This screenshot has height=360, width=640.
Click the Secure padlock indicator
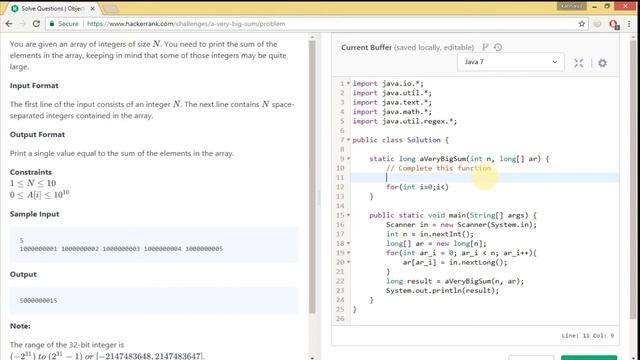[64, 24]
